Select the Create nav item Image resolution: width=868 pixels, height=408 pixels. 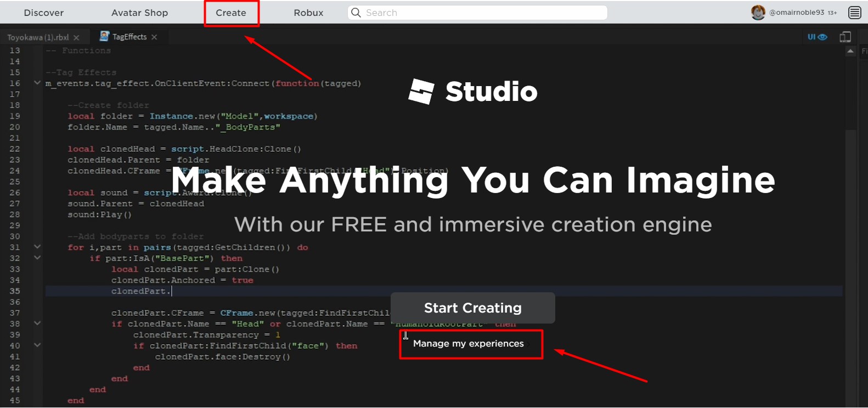pyautogui.click(x=231, y=13)
